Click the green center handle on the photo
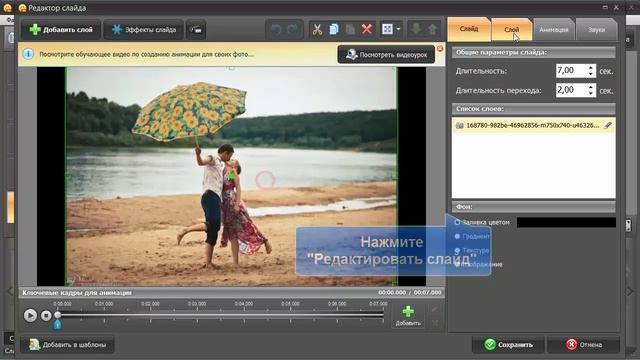 [232, 176]
